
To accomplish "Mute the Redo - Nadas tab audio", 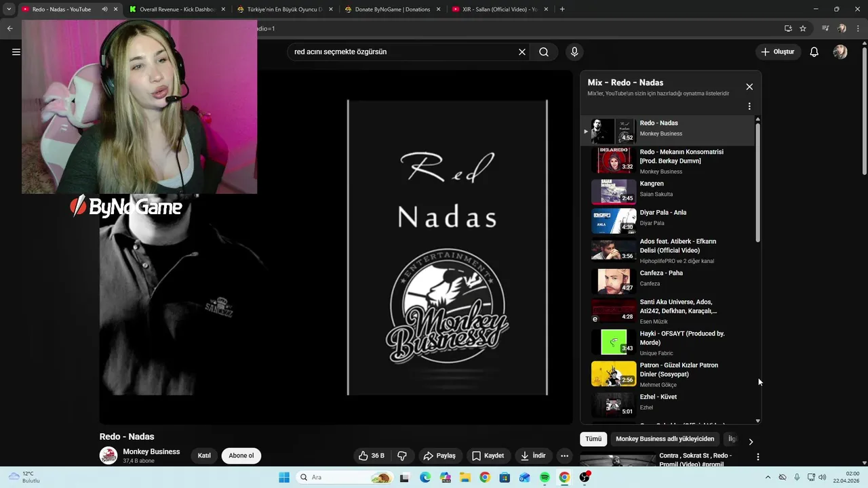I will point(104,9).
